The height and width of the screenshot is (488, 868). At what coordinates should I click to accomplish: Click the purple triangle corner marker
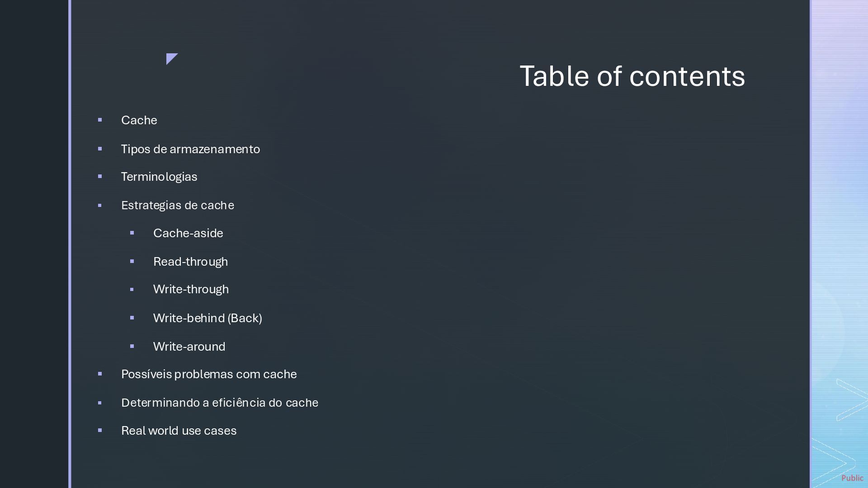pos(171,58)
